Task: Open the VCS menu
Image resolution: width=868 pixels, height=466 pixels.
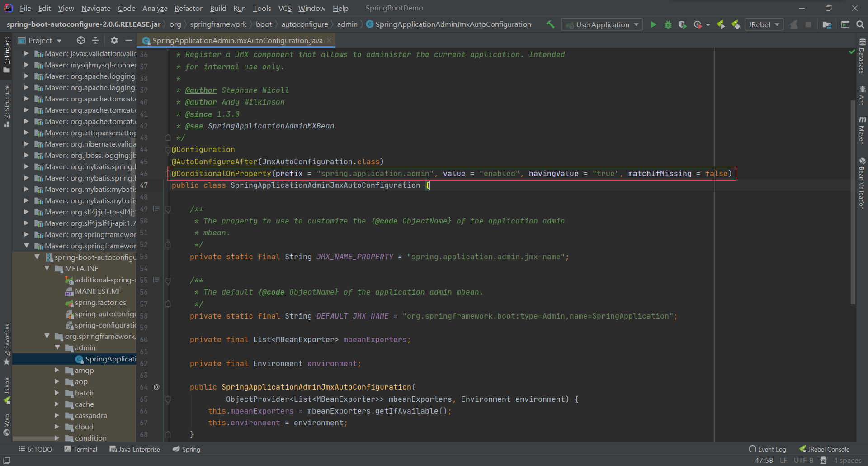Action: tap(285, 8)
